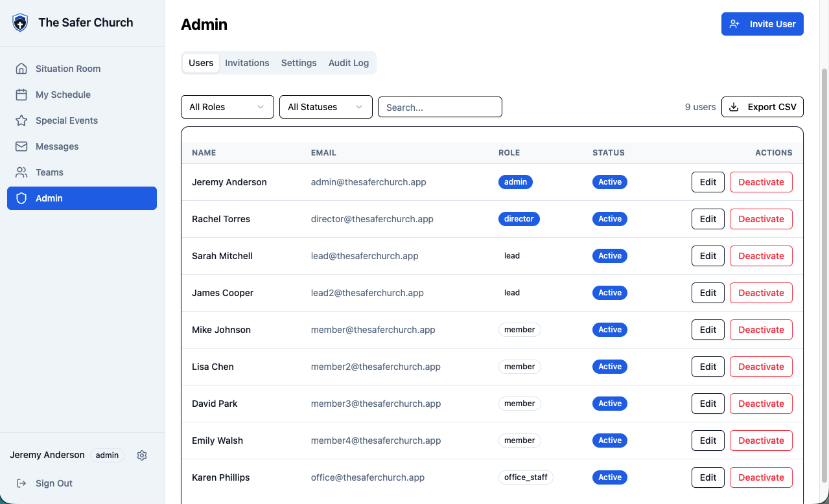Click the Export CSV button
The image size is (829, 504).
tap(762, 107)
